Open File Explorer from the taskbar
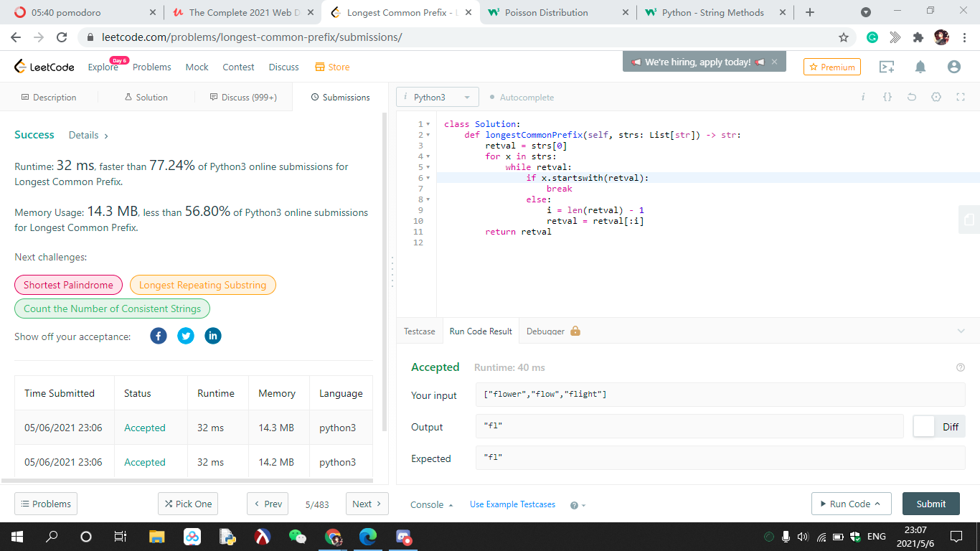 157,536
